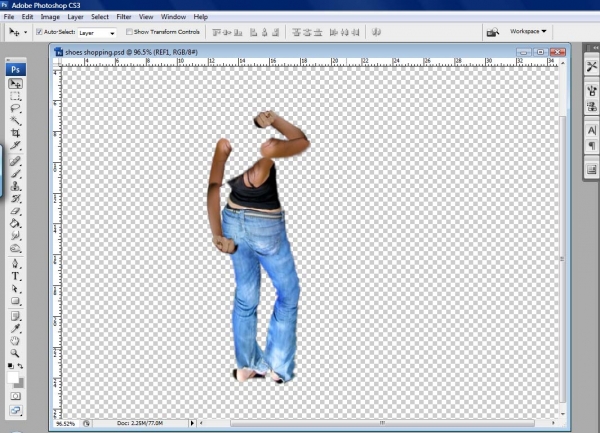The image size is (600, 433).
Task: Expand the collapsed panel dock arrows
Action: click(595, 47)
